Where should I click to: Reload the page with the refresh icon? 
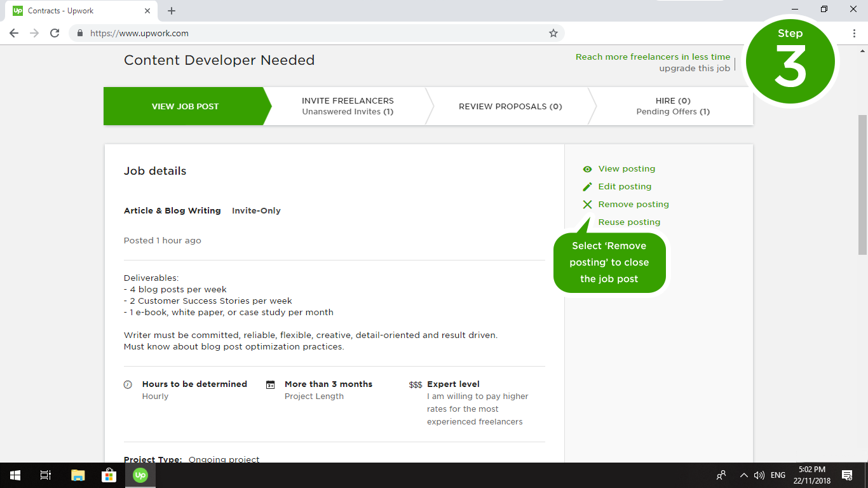55,33
